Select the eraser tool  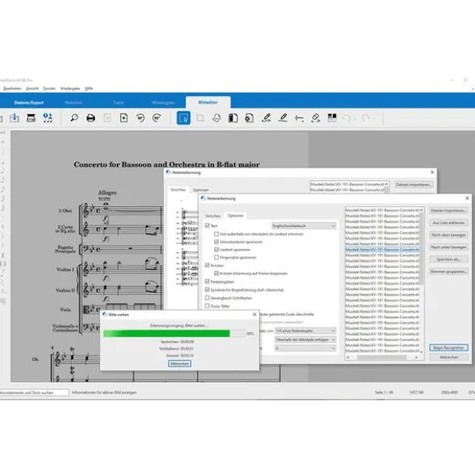[316, 118]
